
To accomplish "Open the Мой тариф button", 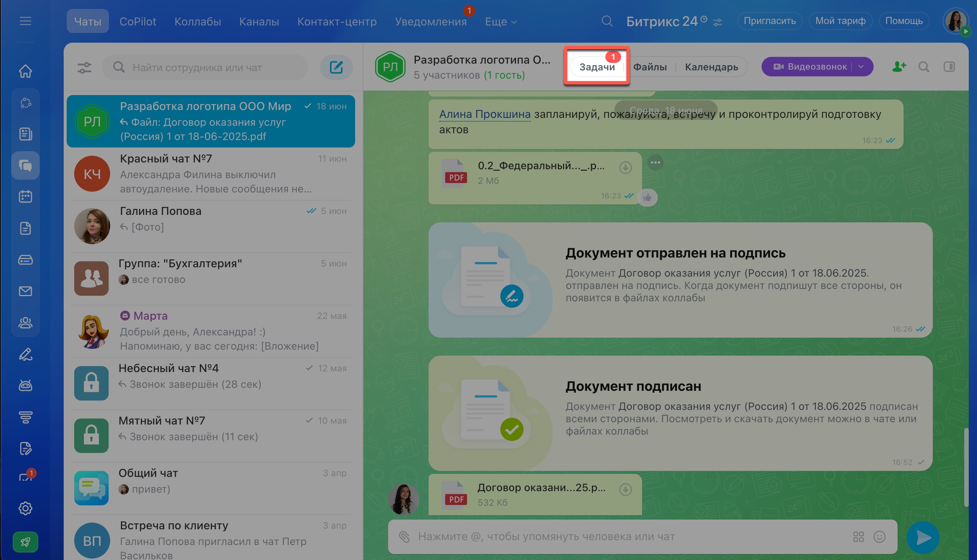I will pyautogui.click(x=840, y=21).
